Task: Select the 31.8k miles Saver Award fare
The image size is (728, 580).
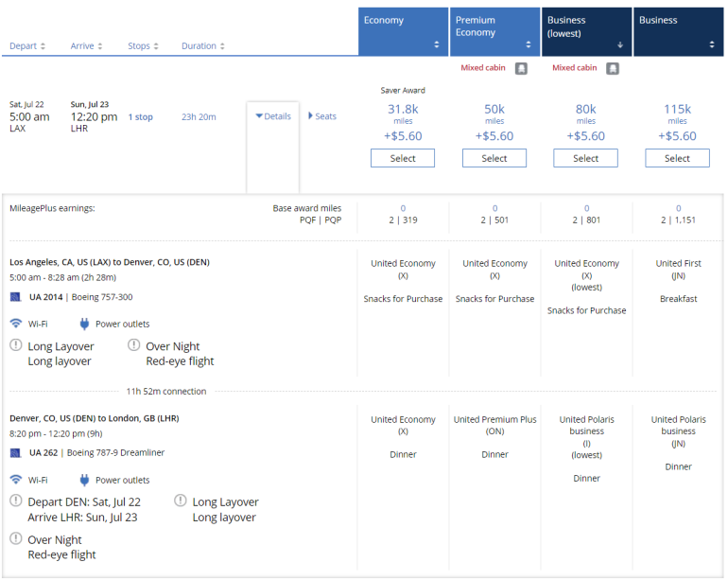Action: pyautogui.click(x=403, y=159)
